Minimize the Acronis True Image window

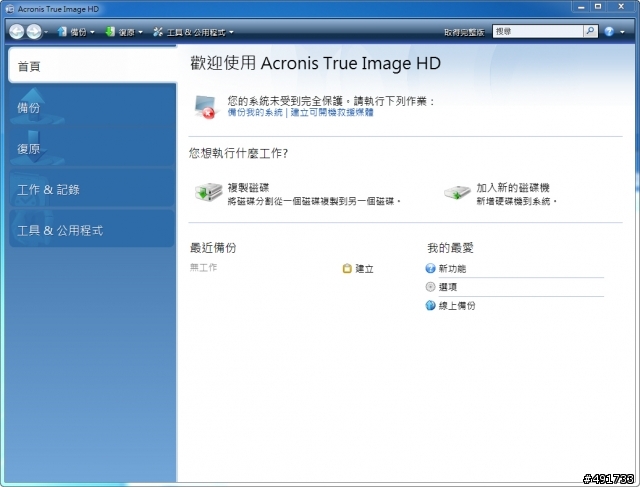tap(581, 7)
